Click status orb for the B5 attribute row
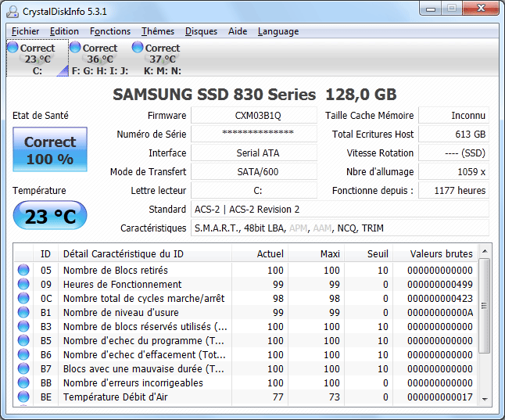This screenshot has height=420, width=505. point(23,340)
